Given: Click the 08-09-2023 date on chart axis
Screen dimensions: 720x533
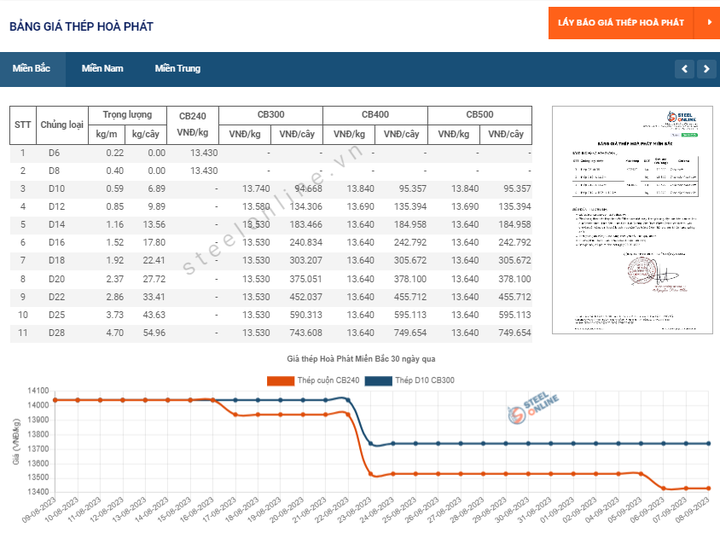Looking at the screenshot, I should point(692,510).
